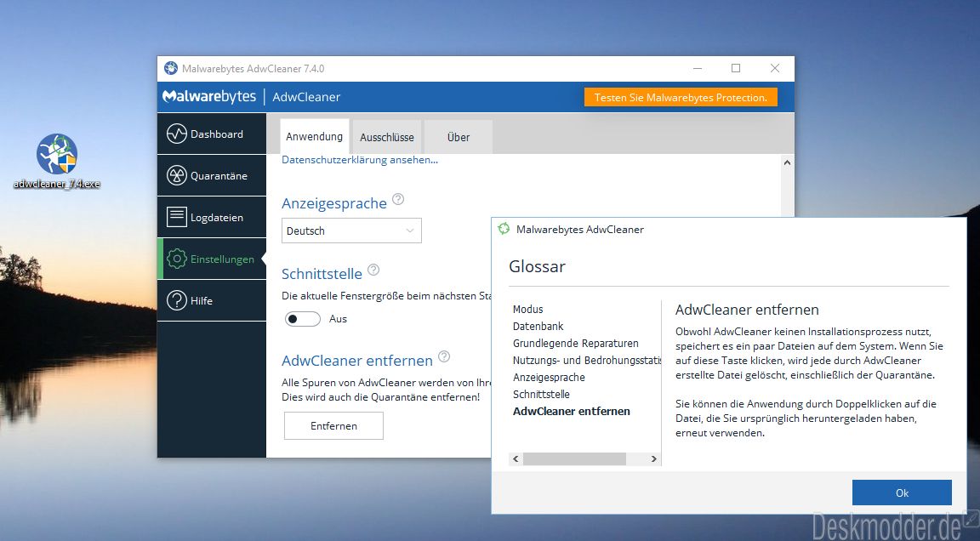This screenshot has width=980, height=541.
Task: Select Datenbank in the glossary list
Action: click(538, 326)
